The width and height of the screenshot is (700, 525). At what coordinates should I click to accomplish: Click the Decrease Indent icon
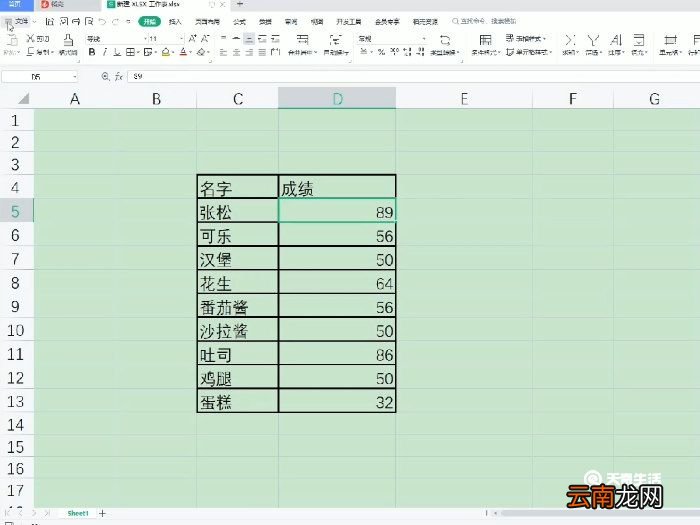[262, 38]
